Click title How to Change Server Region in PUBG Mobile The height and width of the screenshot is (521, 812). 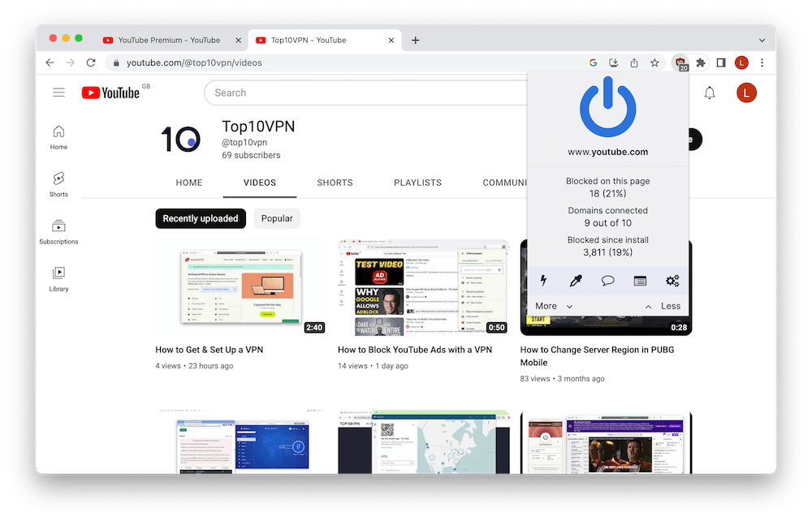pyautogui.click(x=597, y=356)
